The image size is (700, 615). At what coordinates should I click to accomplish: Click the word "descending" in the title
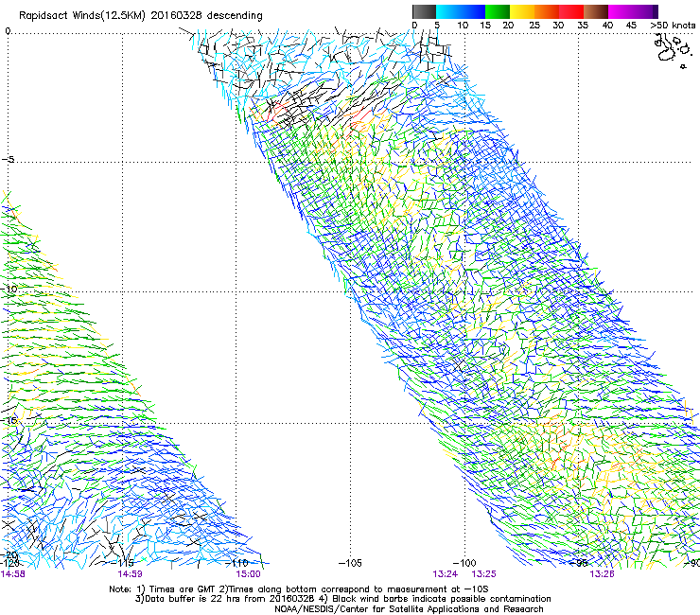(x=235, y=16)
